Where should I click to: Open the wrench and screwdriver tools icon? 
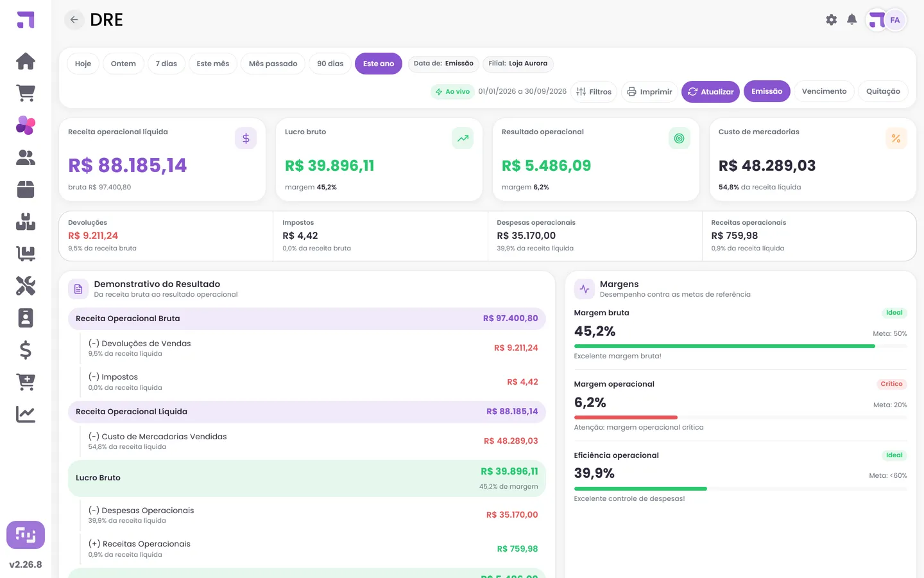(x=26, y=286)
